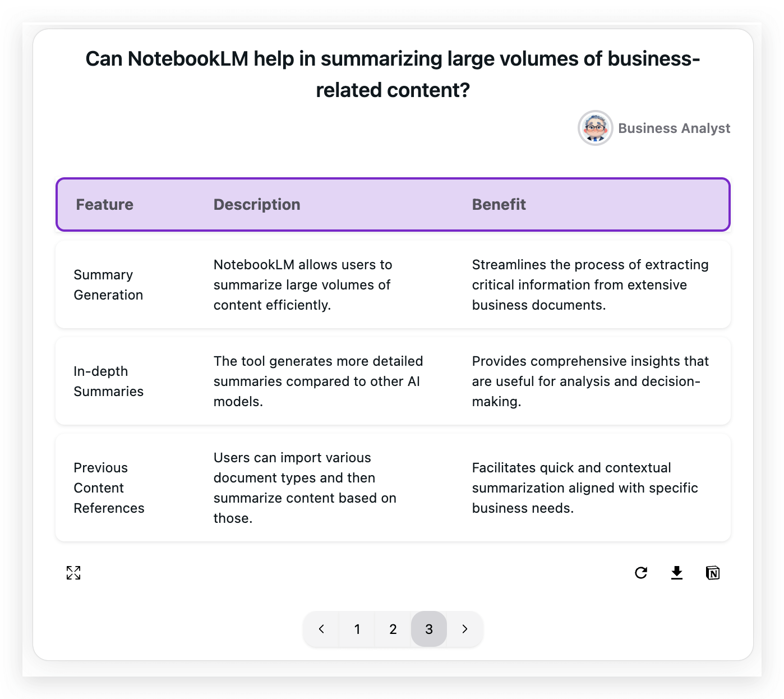Click the Description column header
Screen dimensions: 784x699
click(x=257, y=205)
